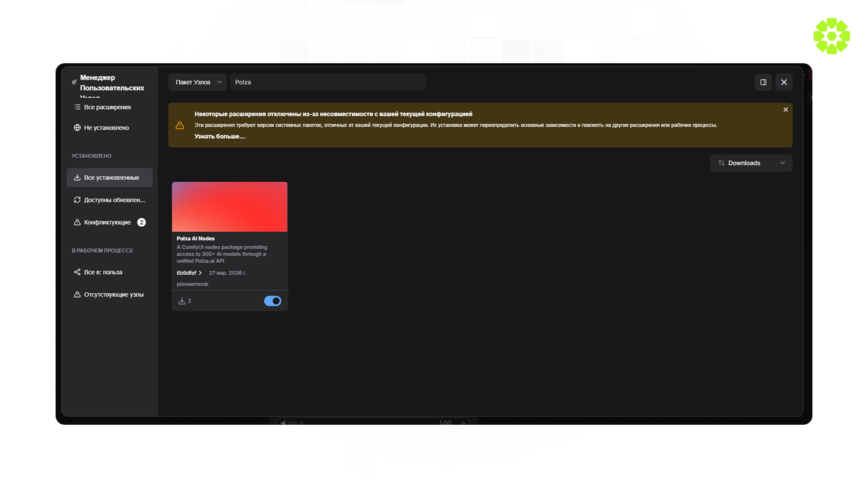Click the warning triangle icon in banner
The image size is (868, 488).
[180, 125]
